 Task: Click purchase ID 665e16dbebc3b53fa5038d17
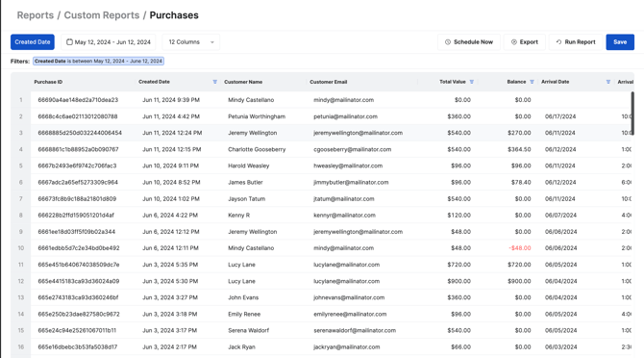coord(78,346)
